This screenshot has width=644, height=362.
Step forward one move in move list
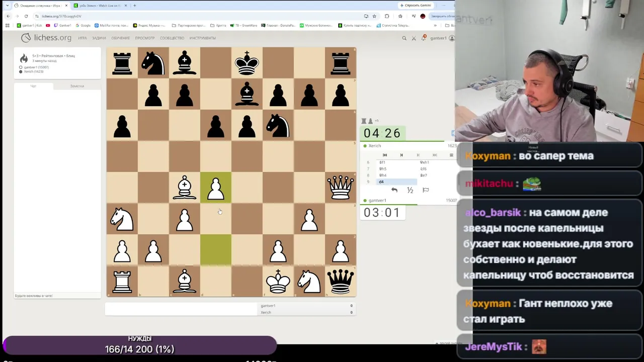(418, 155)
